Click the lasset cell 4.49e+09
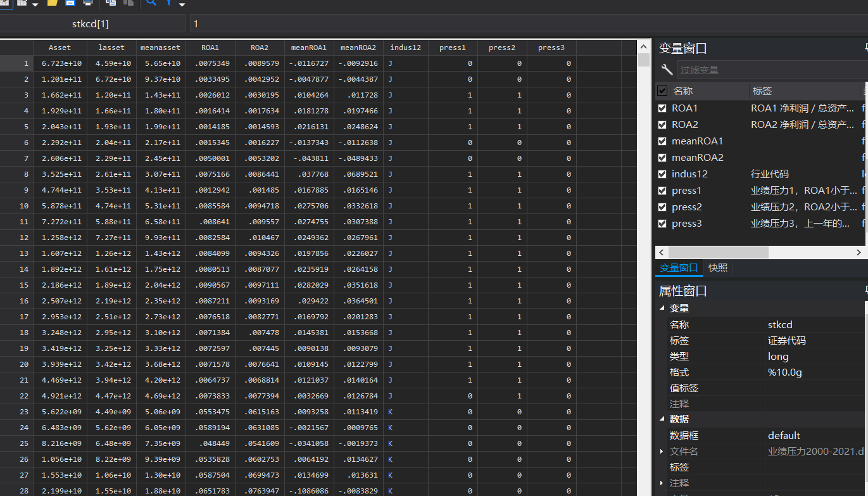Viewport: 868px width, 496px height. [111, 412]
